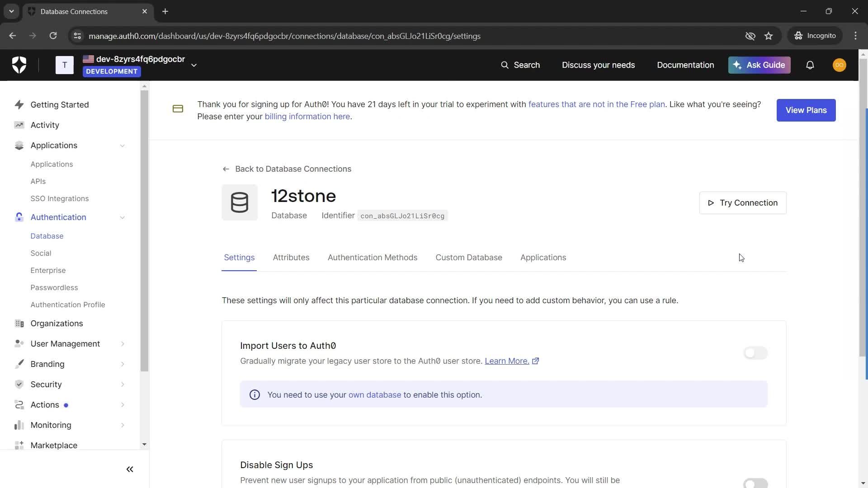868x488 pixels.
Task: Click the Authentication lock icon
Action: pyautogui.click(x=19, y=217)
